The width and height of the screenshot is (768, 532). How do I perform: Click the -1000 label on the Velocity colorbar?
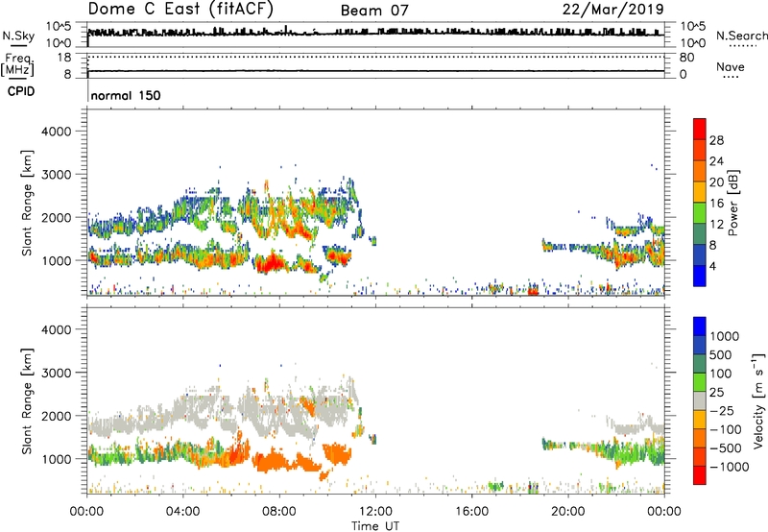pos(730,467)
